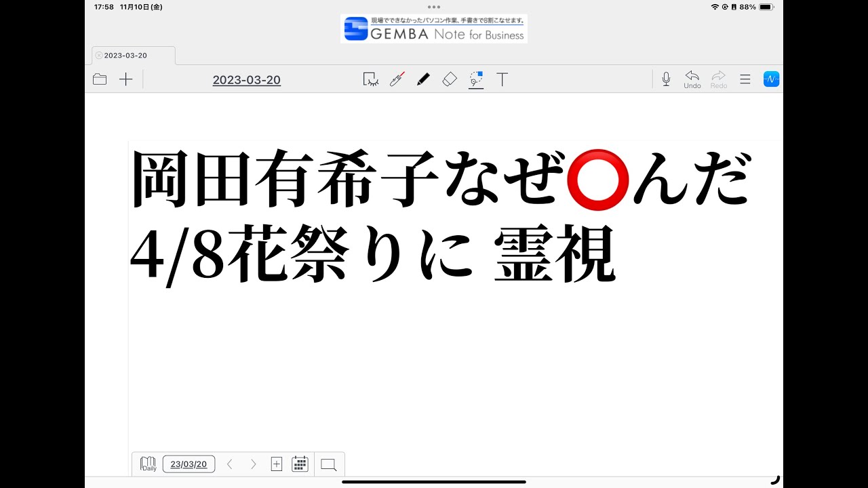Go to the previous day's page
Image resolution: width=868 pixels, height=488 pixels.
coord(229,464)
